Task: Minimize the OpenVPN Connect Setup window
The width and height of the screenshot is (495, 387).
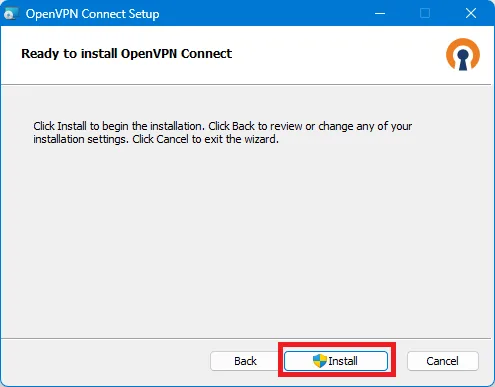Action: pos(380,13)
